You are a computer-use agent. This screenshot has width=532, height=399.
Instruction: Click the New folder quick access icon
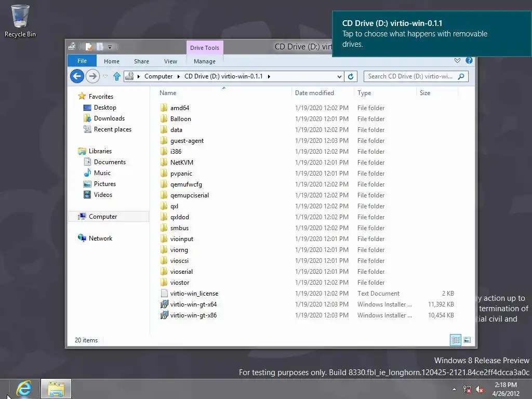100,46
